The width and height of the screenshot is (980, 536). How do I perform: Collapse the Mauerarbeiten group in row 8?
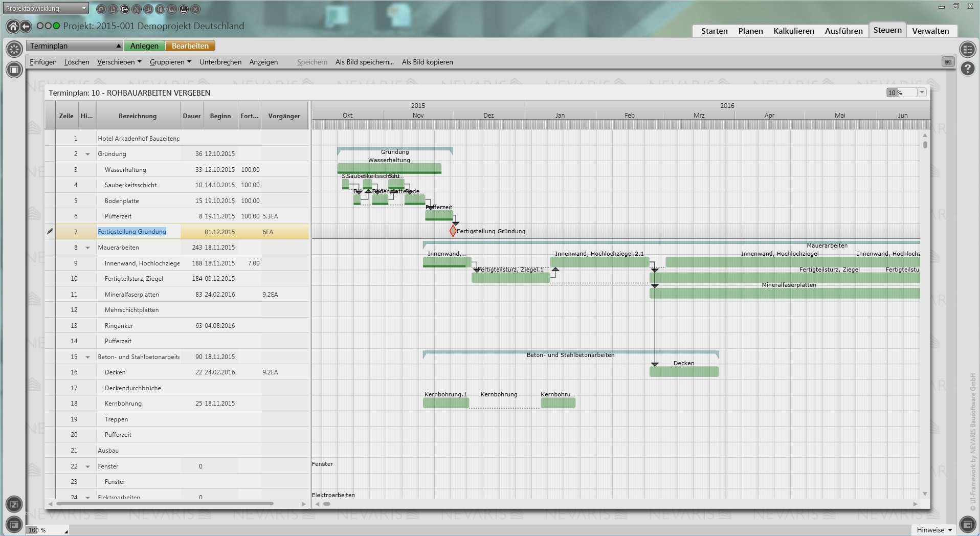click(87, 248)
